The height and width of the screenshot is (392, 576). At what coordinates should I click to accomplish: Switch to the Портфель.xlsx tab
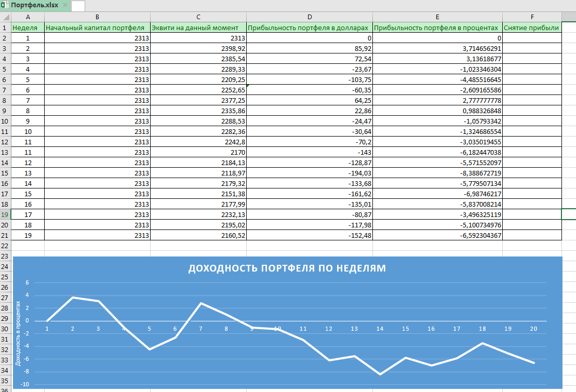(34, 5)
